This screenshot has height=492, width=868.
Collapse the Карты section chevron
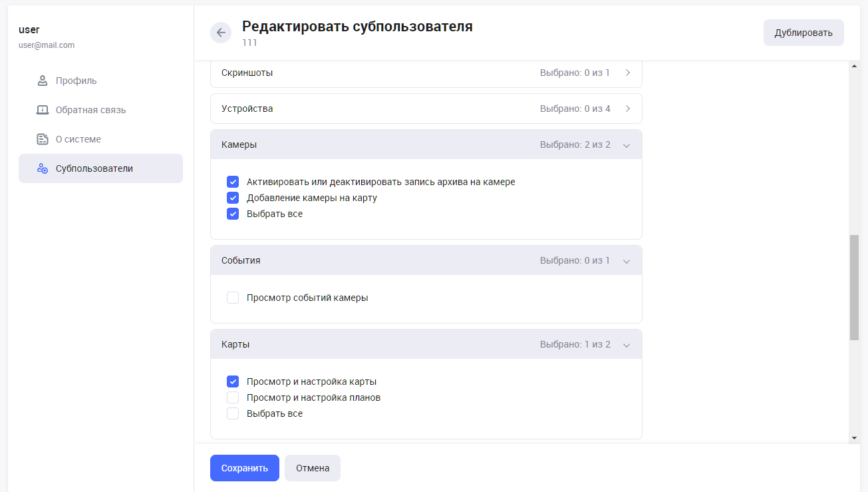click(x=626, y=345)
